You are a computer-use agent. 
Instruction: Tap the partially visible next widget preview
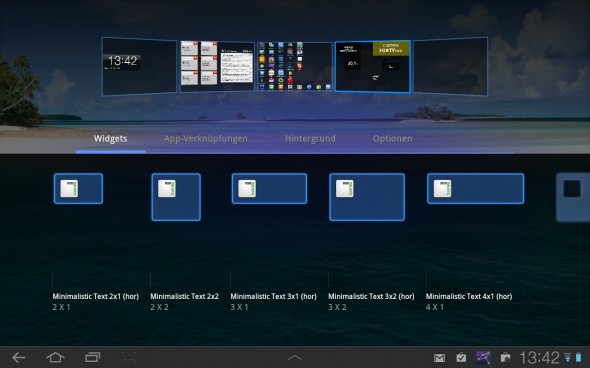tap(573, 197)
